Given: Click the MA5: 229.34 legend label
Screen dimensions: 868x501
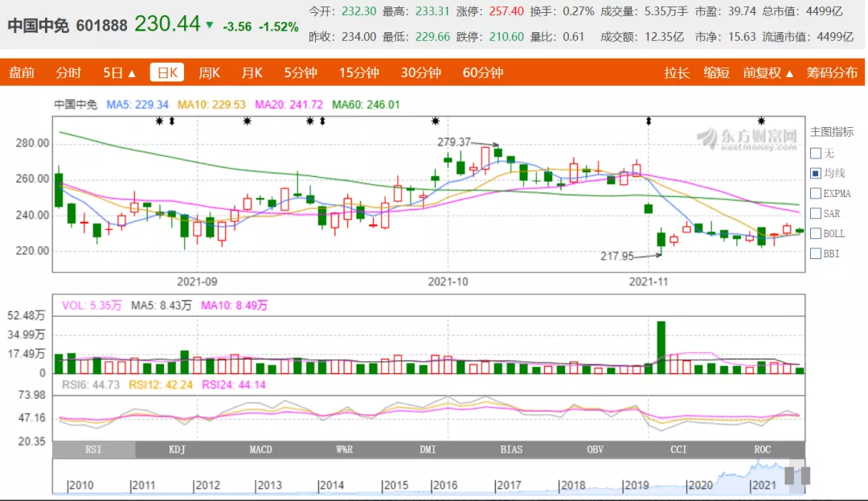Looking at the screenshot, I should [137, 105].
